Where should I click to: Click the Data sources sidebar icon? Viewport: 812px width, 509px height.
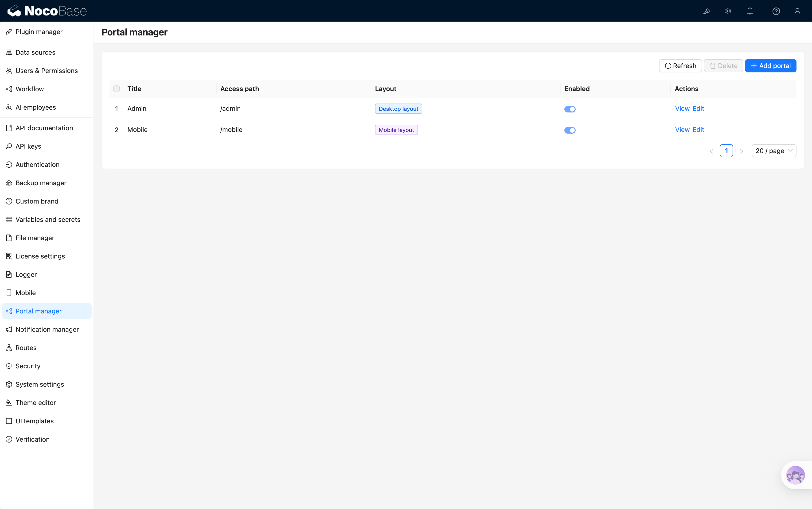point(9,53)
